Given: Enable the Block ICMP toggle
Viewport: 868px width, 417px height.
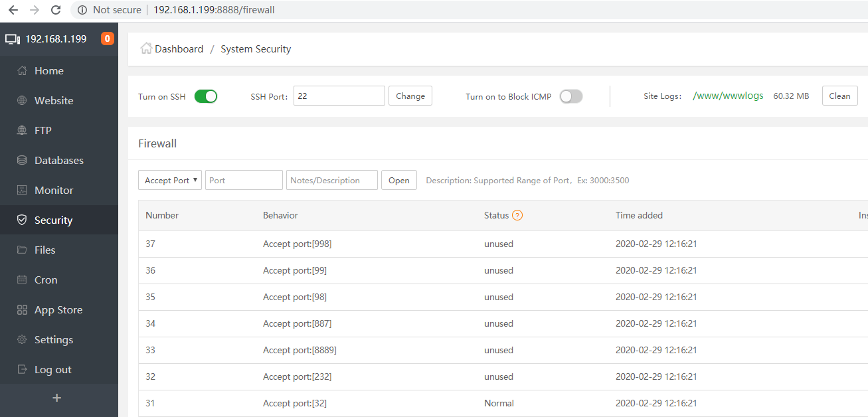Looking at the screenshot, I should click(571, 96).
